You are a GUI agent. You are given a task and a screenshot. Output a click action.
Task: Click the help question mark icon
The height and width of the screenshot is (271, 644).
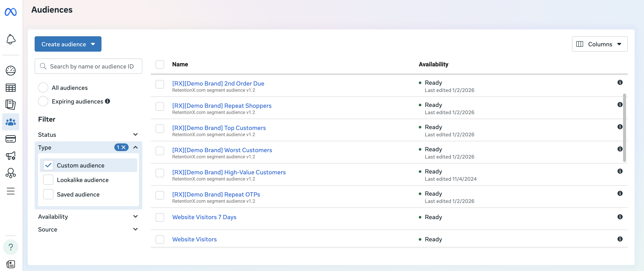10,247
